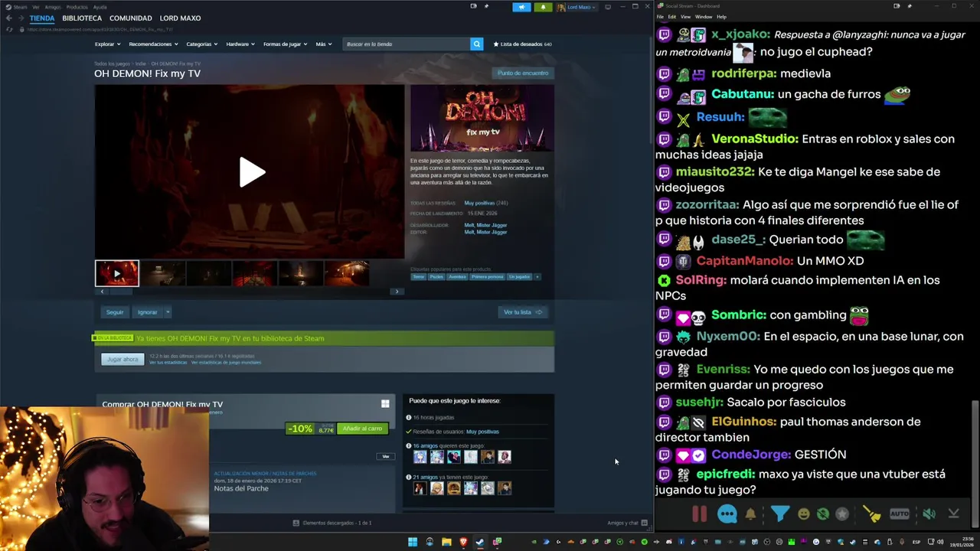
Task: Play the OH DEMON trailer video
Action: click(252, 172)
